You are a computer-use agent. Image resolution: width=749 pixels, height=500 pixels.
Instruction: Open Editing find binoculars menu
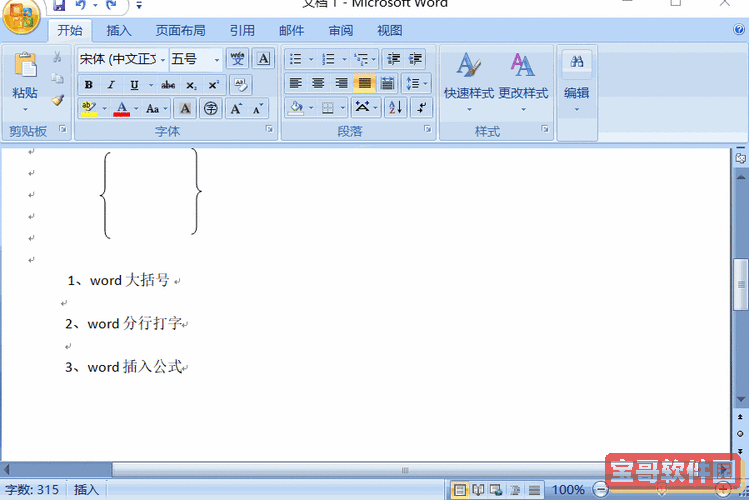coord(577,81)
